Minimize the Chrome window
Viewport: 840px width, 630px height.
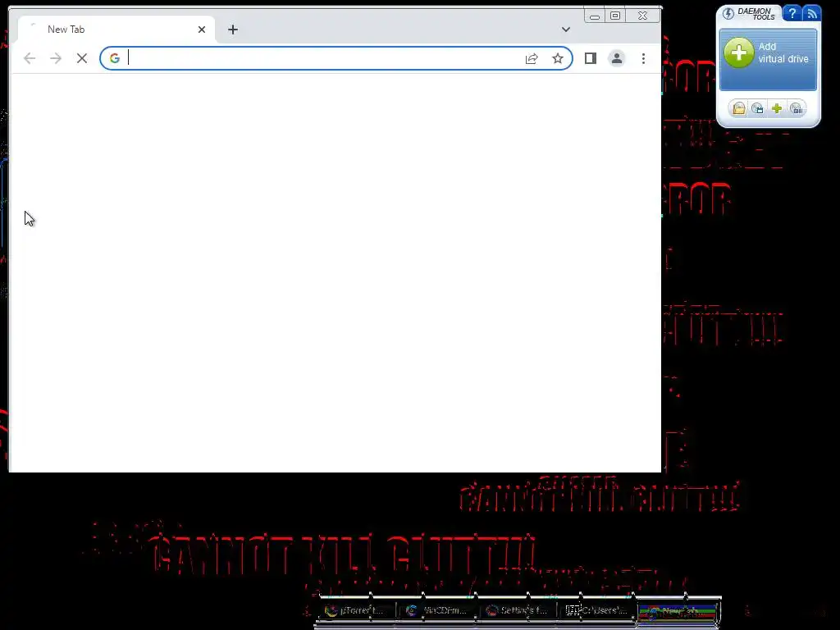click(x=595, y=16)
